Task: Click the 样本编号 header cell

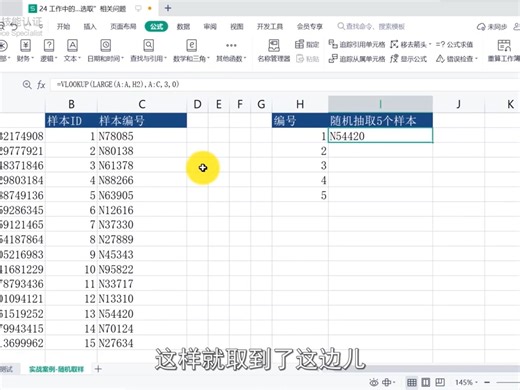Action: click(142, 120)
